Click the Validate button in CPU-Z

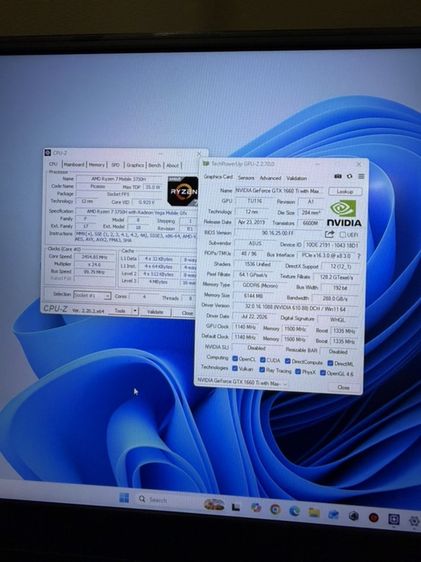(155, 312)
